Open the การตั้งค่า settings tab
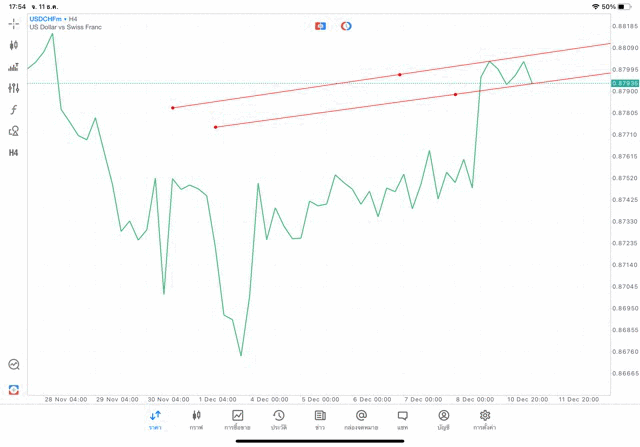The image size is (640, 447). pos(485,420)
